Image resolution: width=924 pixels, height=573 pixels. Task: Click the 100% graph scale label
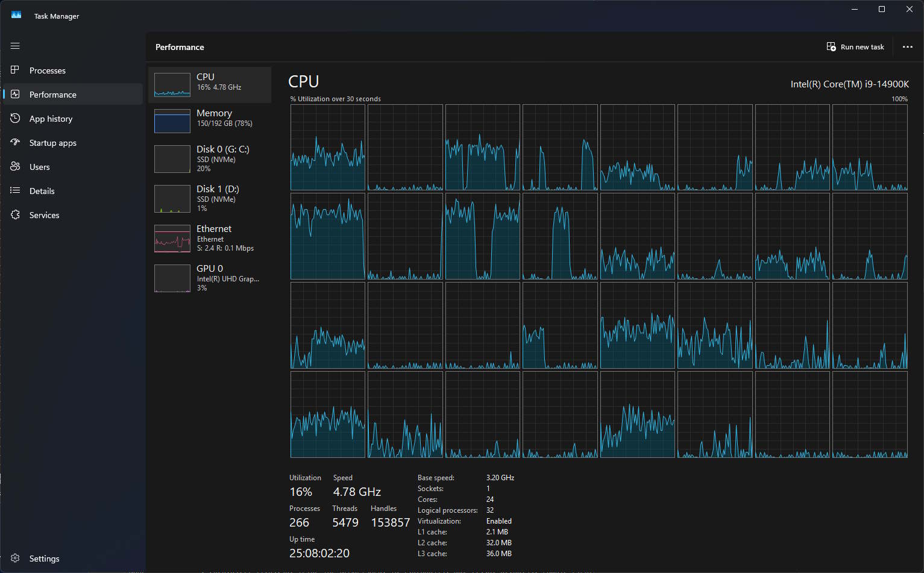coord(899,99)
